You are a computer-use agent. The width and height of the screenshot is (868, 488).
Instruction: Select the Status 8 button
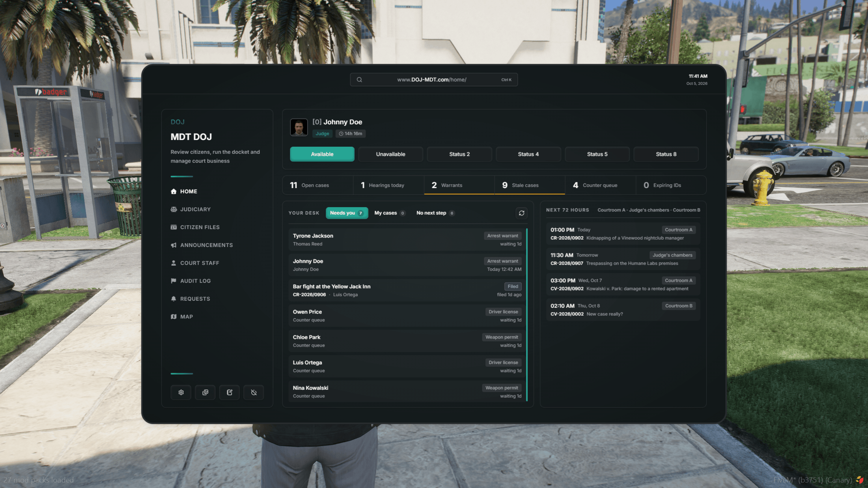point(666,154)
